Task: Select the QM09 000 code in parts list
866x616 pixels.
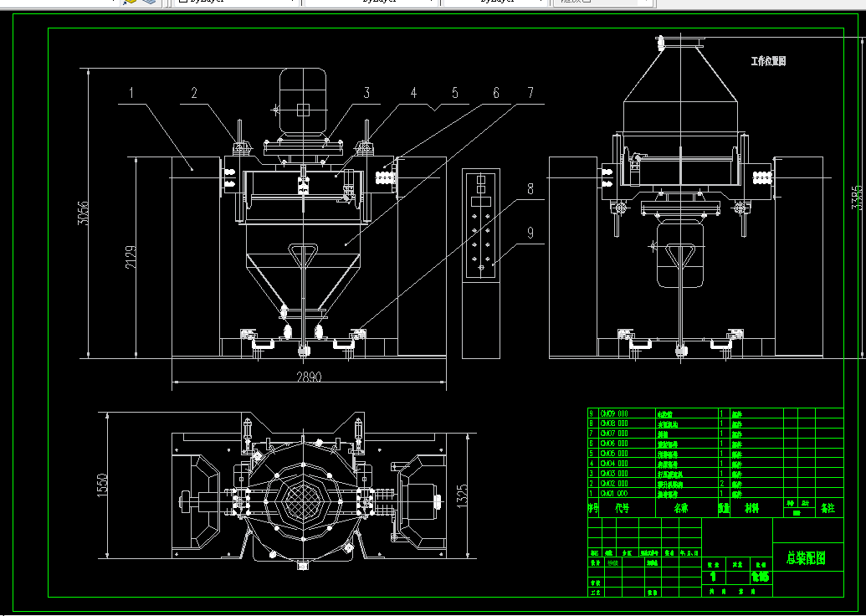Action: pyautogui.click(x=614, y=413)
